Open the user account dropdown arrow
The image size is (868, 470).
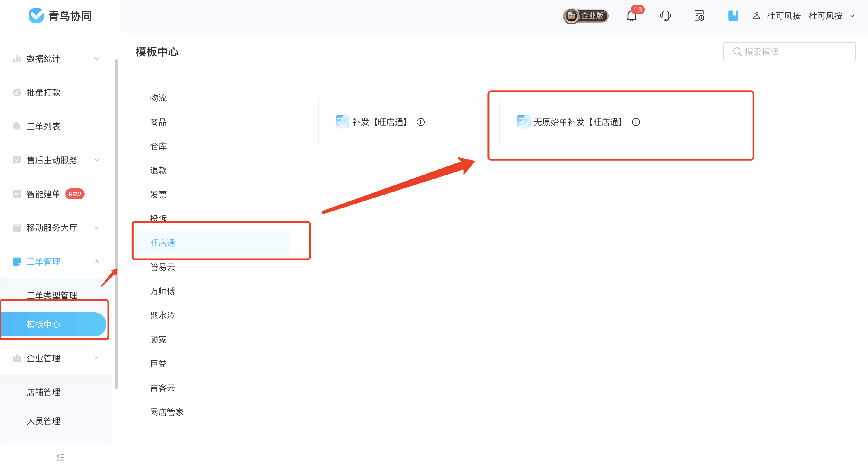click(853, 16)
